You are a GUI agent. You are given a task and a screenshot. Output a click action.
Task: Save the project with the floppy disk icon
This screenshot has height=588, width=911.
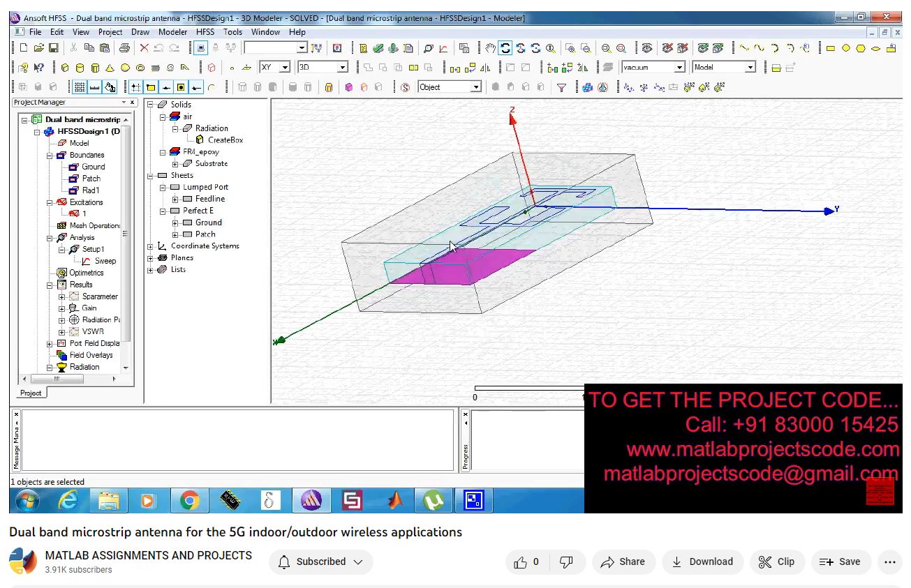coord(54,48)
